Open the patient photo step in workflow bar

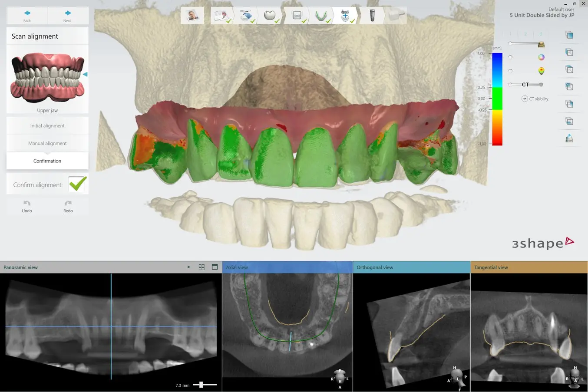(x=192, y=15)
